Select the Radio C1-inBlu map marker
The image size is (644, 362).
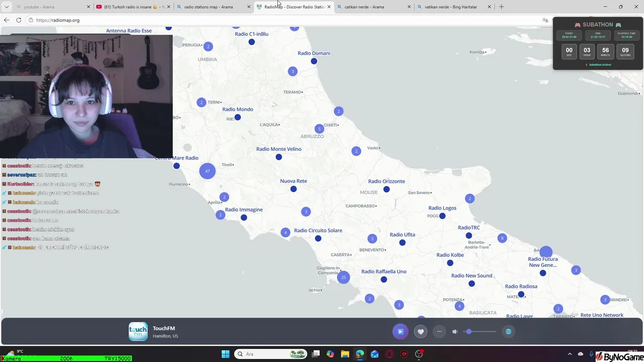pyautogui.click(x=252, y=42)
